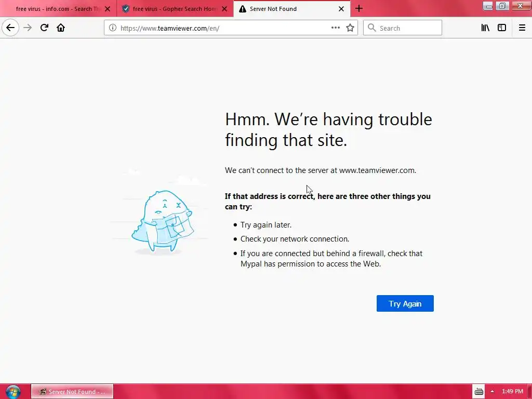
Task: Click the forward navigation arrow
Action: tap(28, 28)
